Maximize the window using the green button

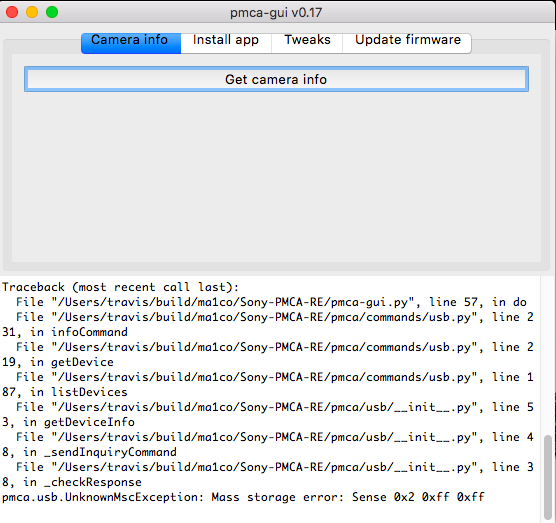52,12
